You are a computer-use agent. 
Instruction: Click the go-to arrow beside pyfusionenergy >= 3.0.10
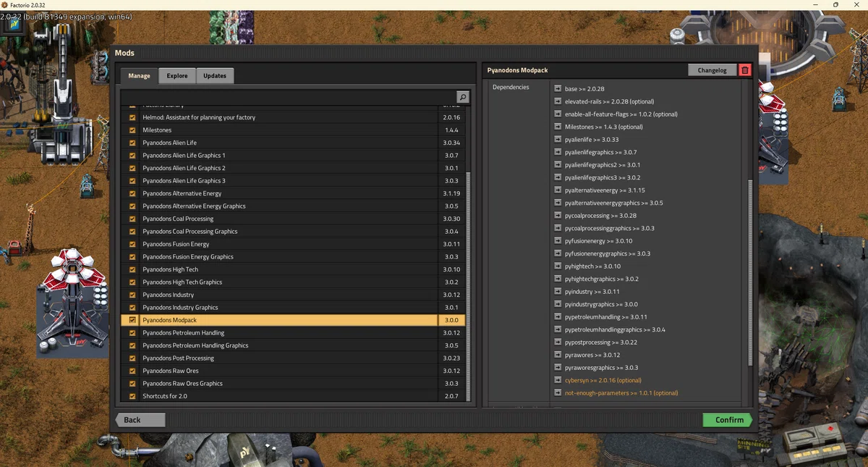[x=558, y=240]
